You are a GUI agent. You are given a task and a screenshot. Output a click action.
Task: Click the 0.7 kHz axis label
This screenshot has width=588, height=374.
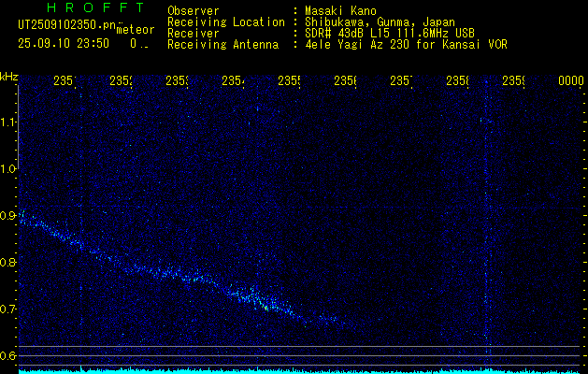pyautogui.click(x=9, y=309)
